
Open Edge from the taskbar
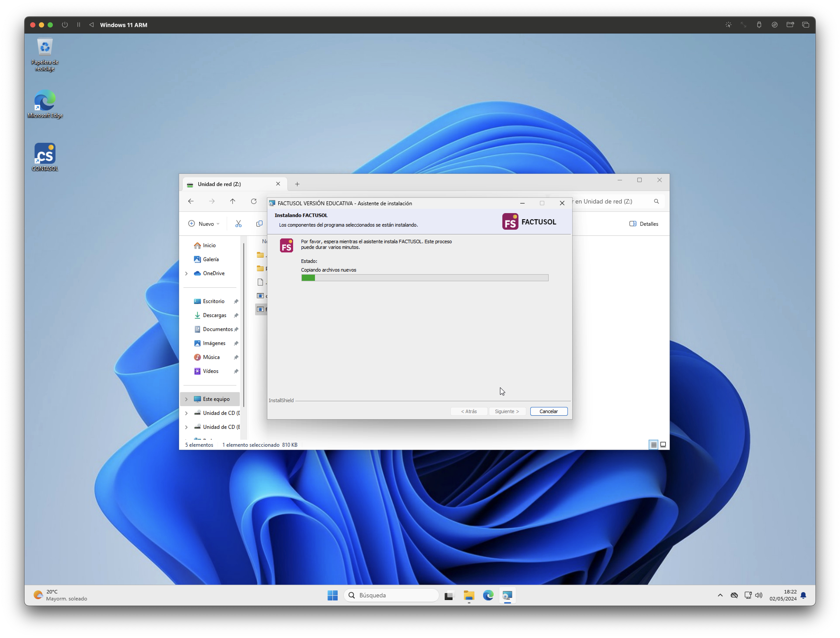click(488, 595)
